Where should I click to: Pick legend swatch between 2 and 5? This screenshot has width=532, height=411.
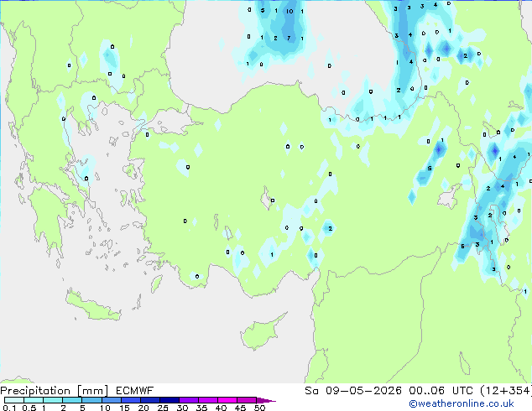pos(72,400)
